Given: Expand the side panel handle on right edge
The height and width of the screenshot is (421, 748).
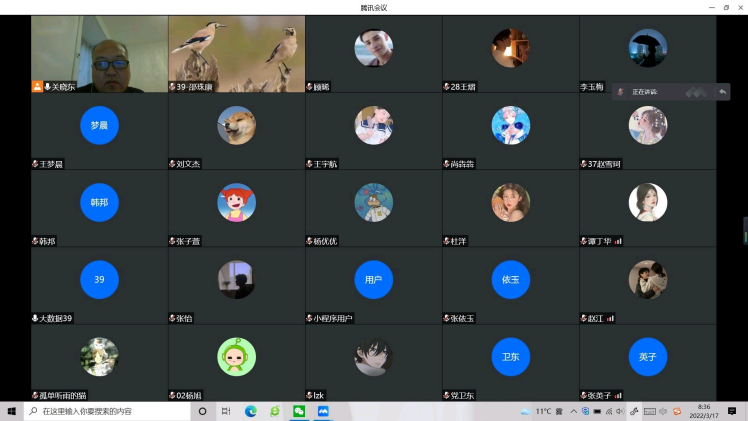Looking at the screenshot, I should (x=744, y=230).
